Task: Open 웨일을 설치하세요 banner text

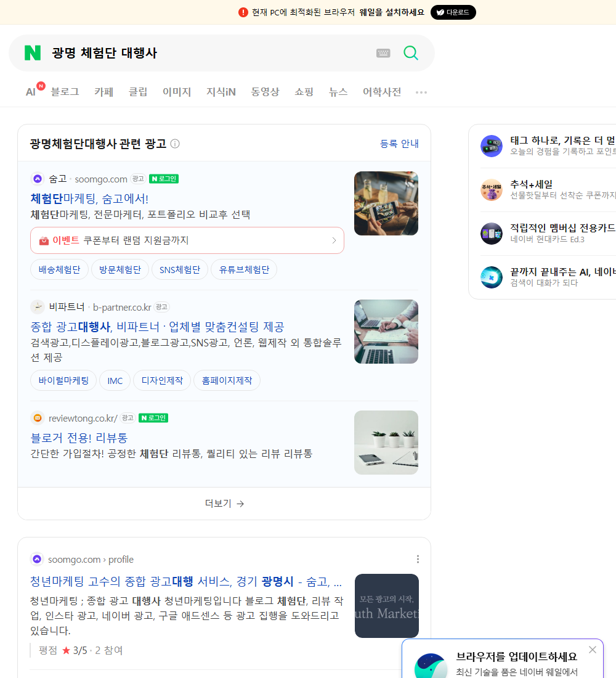Action: 392,12
